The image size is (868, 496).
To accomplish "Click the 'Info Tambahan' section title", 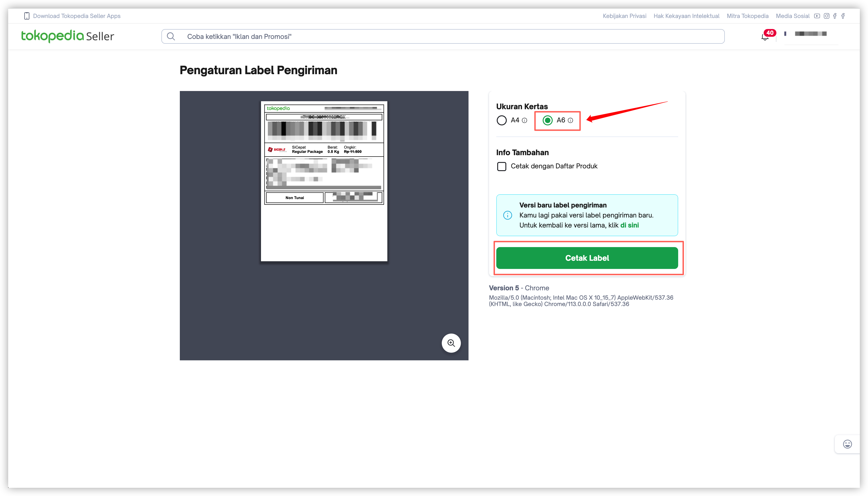I will coord(522,152).
